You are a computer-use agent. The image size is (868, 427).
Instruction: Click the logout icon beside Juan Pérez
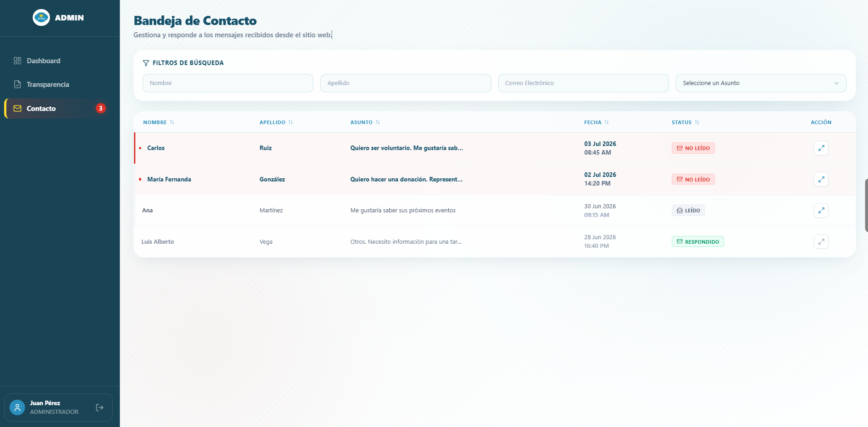pyautogui.click(x=100, y=407)
